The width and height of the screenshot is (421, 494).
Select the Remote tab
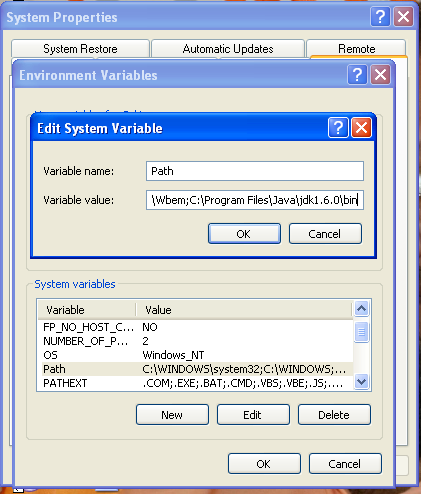(356, 49)
